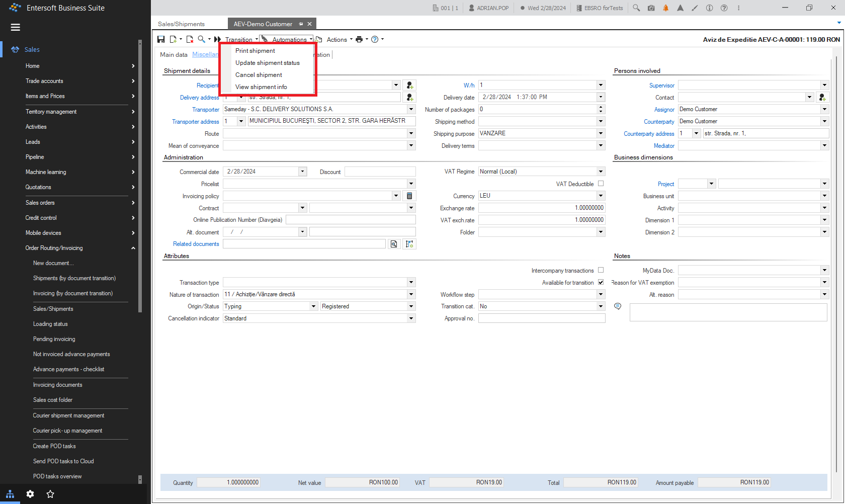Choose Cancel shipment from the dropdown menu
This screenshot has height=504, width=845.
click(x=259, y=75)
